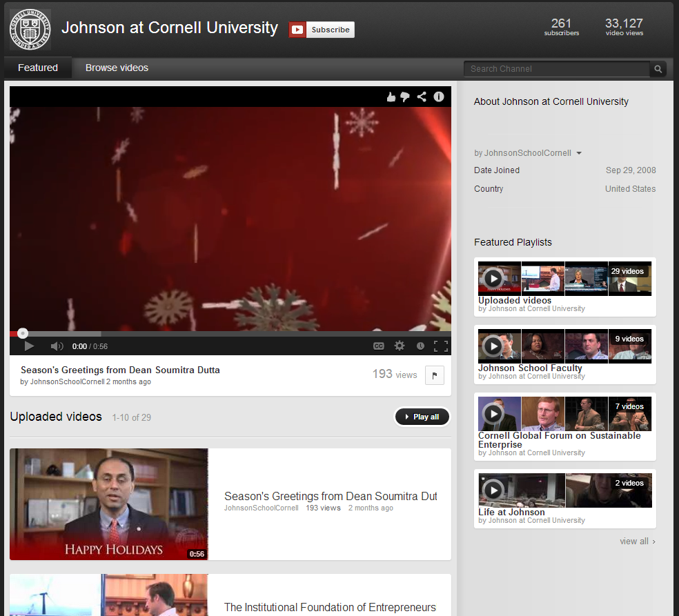679x616 pixels.
Task: Open Season's Greetings title in uploaded list
Action: tap(331, 496)
